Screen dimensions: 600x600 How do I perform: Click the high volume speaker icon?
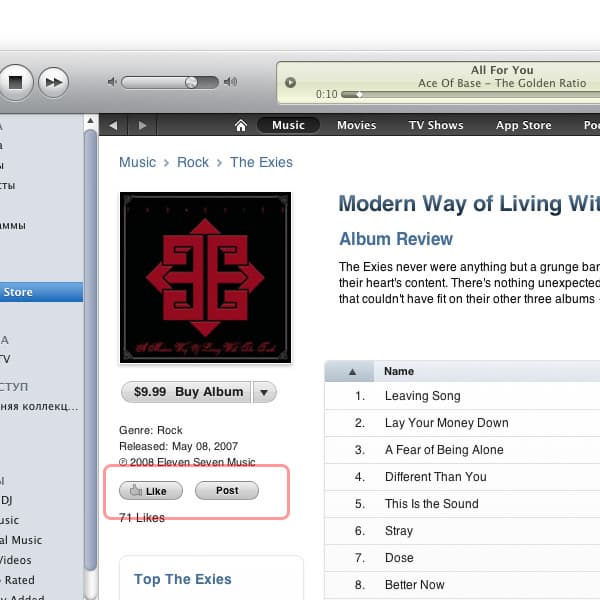pyautogui.click(x=230, y=82)
